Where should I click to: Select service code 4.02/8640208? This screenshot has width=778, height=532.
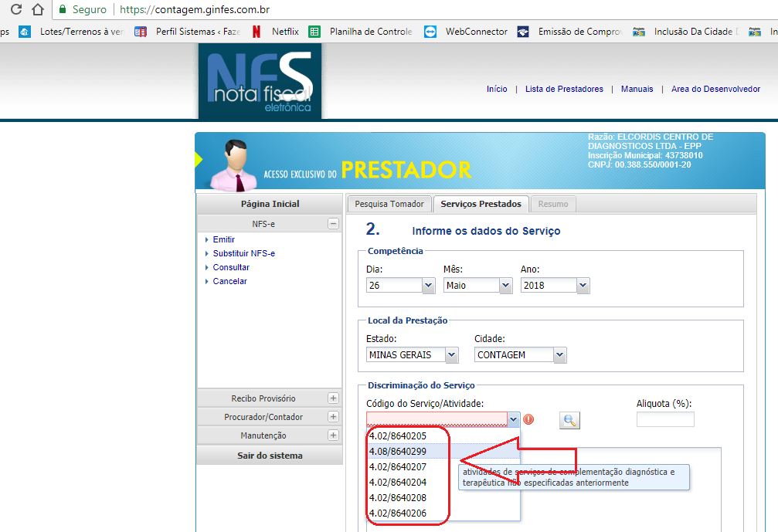pyautogui.click(x=443, y=497)
